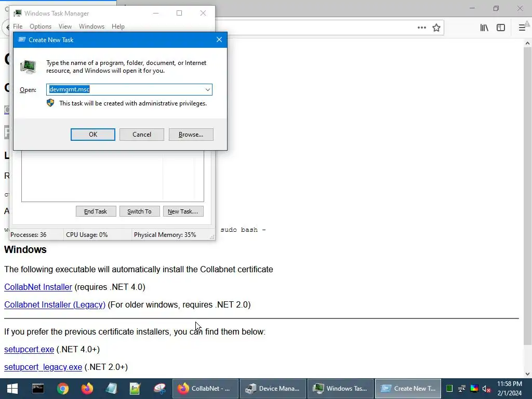Open the CollabNet Installer link
Screen dimensions: 532x399
pos(38,287)
